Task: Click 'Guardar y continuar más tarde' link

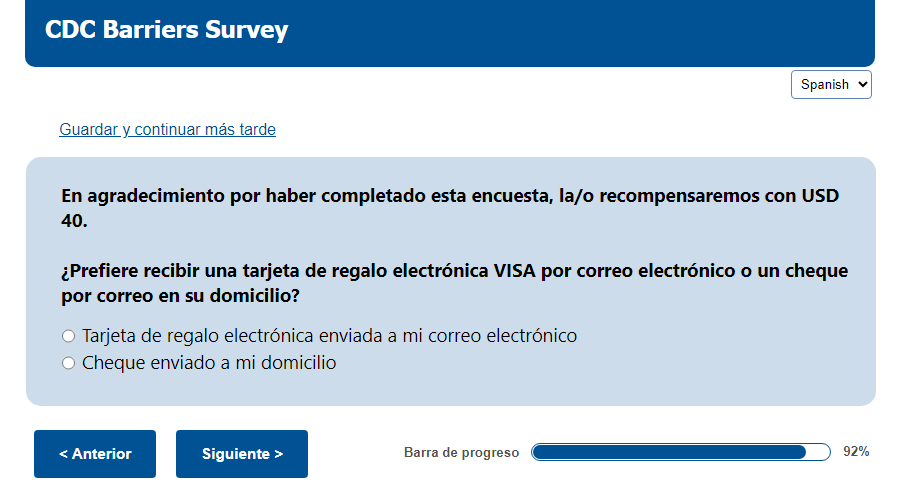Action: (167, 129)
